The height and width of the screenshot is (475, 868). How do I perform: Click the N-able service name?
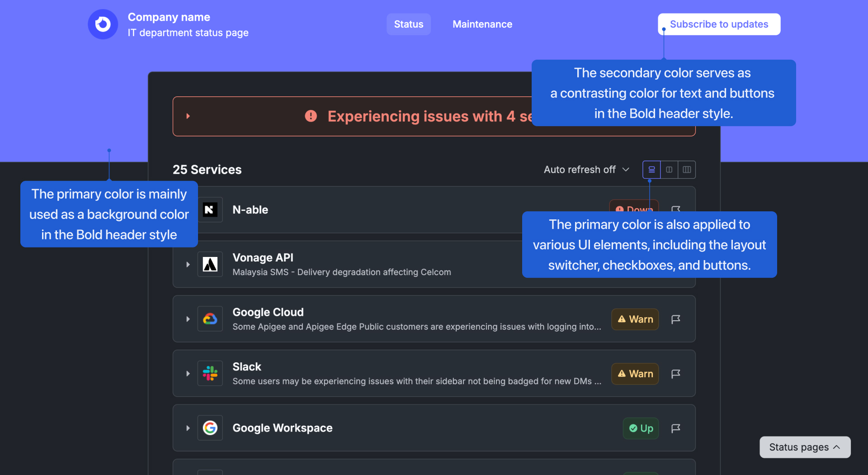point(250,209)
